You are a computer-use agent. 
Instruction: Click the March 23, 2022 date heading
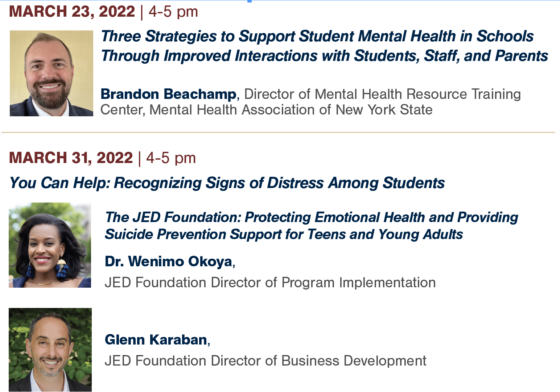pyautogui.click(x=72, y=11)
